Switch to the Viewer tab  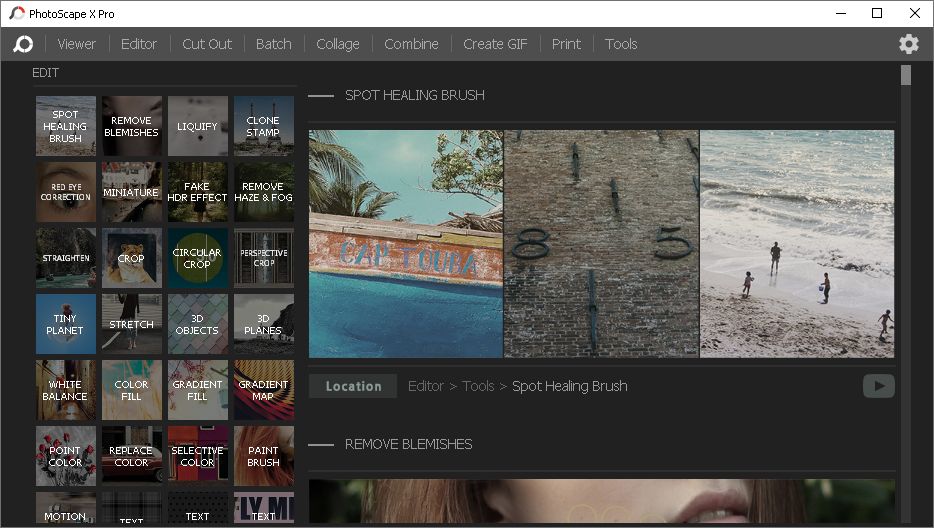(x=76, y=44)
